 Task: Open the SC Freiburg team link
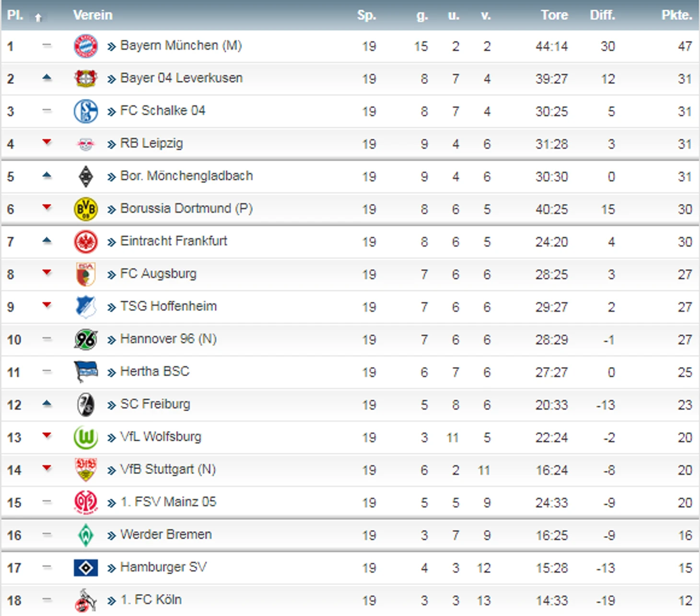pyautogui.click(x=155, y=404)
